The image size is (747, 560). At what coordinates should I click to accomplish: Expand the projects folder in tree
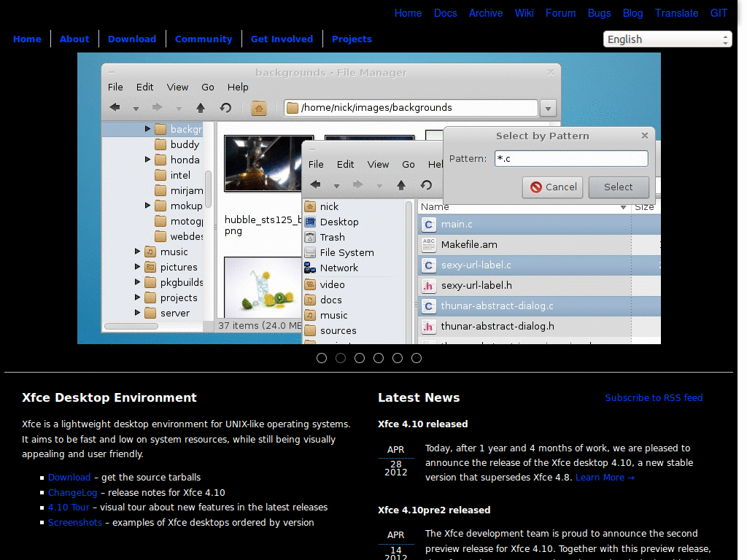138,297
